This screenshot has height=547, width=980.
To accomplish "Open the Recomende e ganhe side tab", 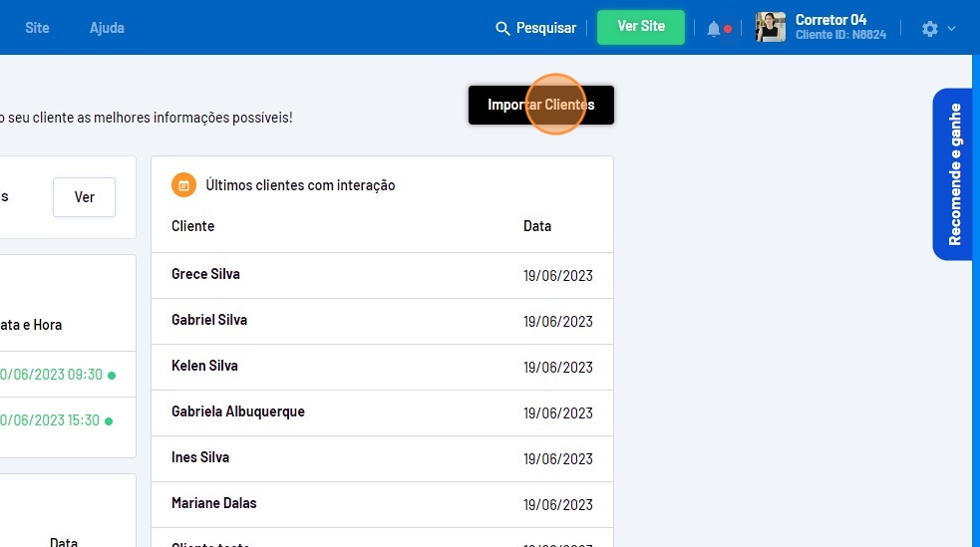I will pos(954,174).
